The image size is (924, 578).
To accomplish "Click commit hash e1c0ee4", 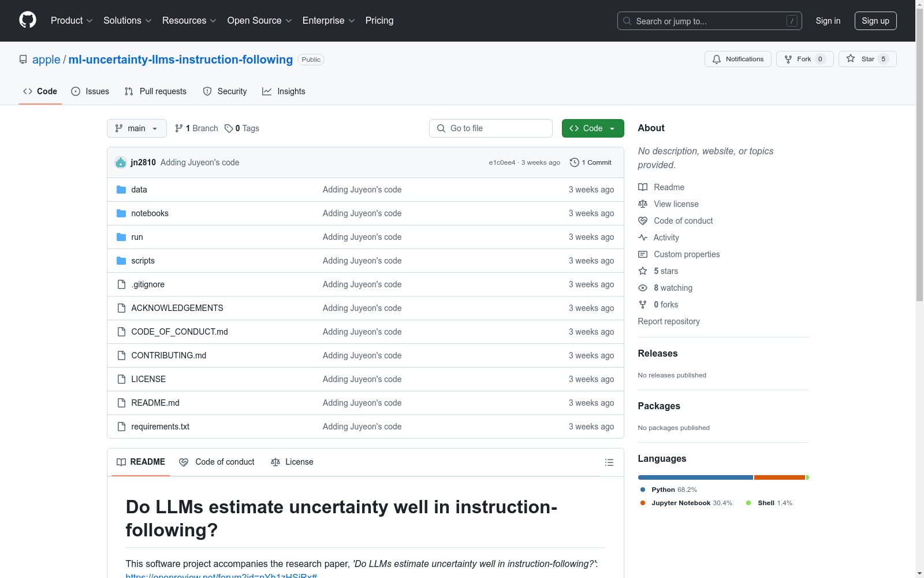I will 502,162.
